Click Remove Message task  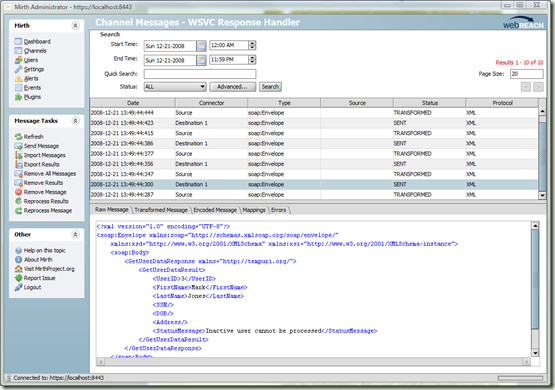tap(40, 192)
